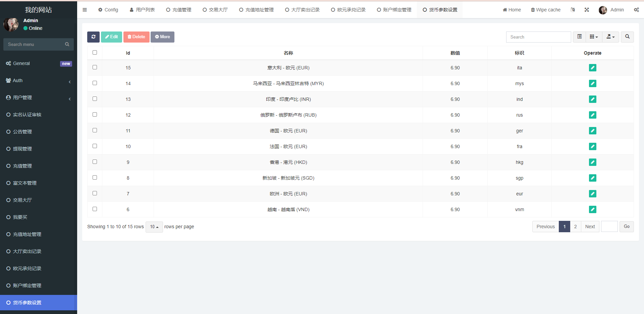
Task: Open the columns visibility dropdown
Action: tap(594, 37)
